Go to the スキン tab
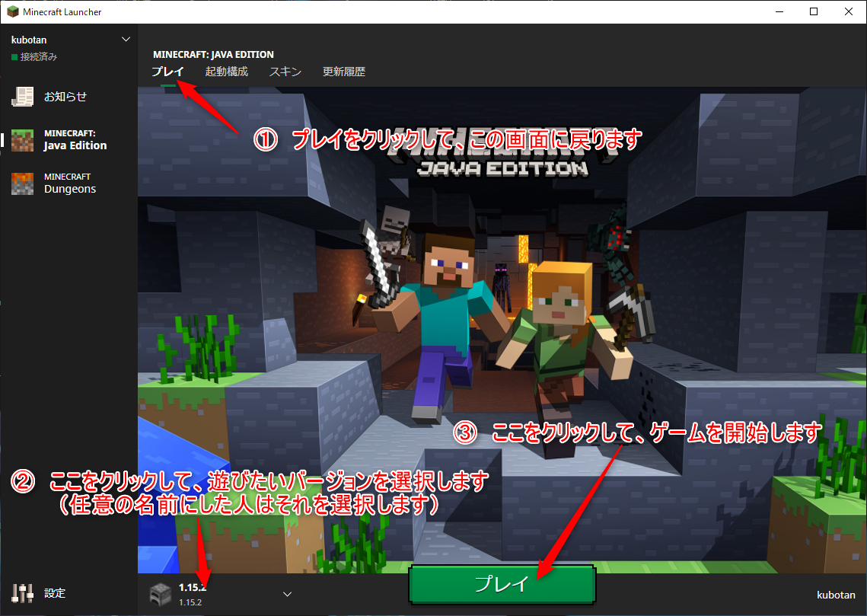The image size is (867, 616). [285, 72]
